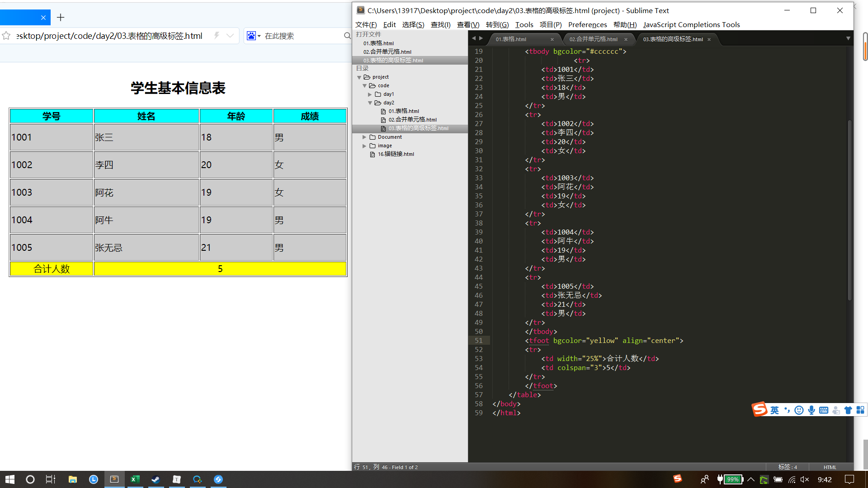This screenshot has height=488, width=868.
Task: Collapse the day2 folder in sidebar
Action: coord(370,103)
